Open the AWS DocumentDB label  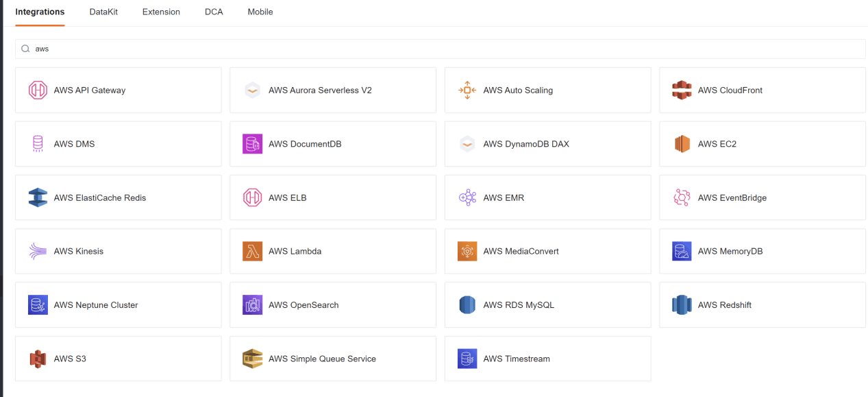pyautogui.click(x=305, y=144)
